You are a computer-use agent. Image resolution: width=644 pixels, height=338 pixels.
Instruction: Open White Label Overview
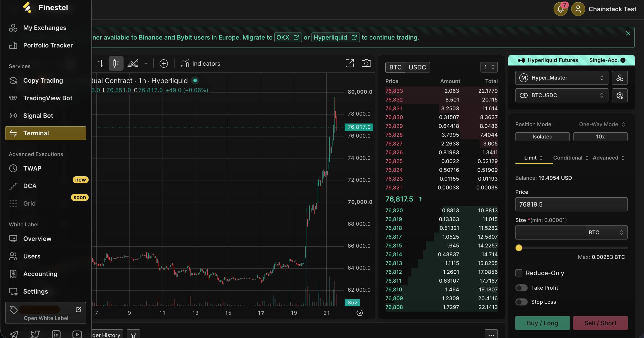click(45, 239)
